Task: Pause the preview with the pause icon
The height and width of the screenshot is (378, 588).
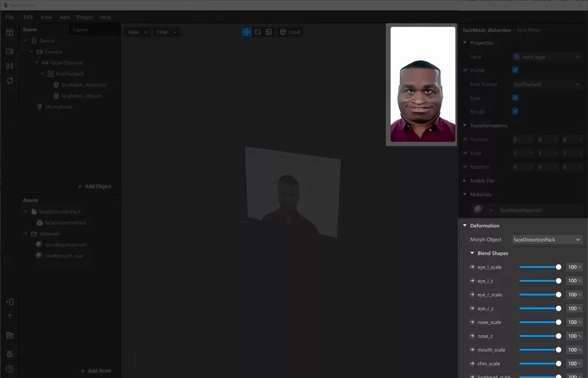Action: tap(10, 66)
